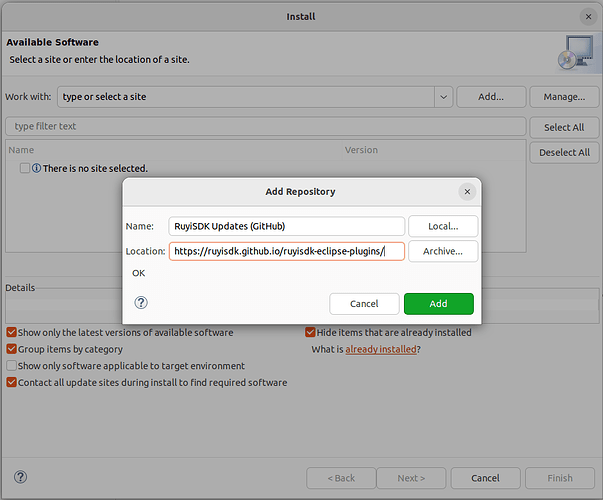
Task: Click the repository Location input field
Action: 287,251
